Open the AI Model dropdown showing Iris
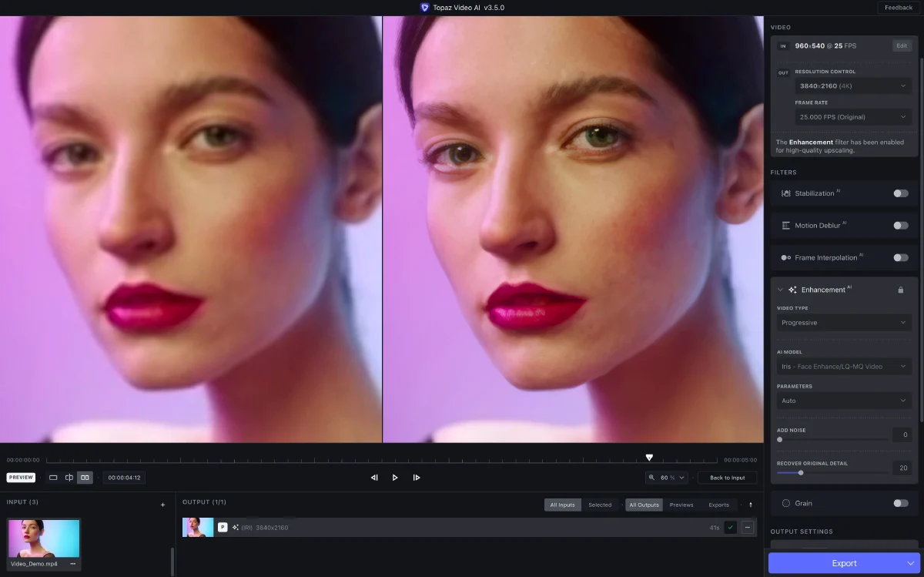This screenshot has height=577, width=924. click(844, 366)
